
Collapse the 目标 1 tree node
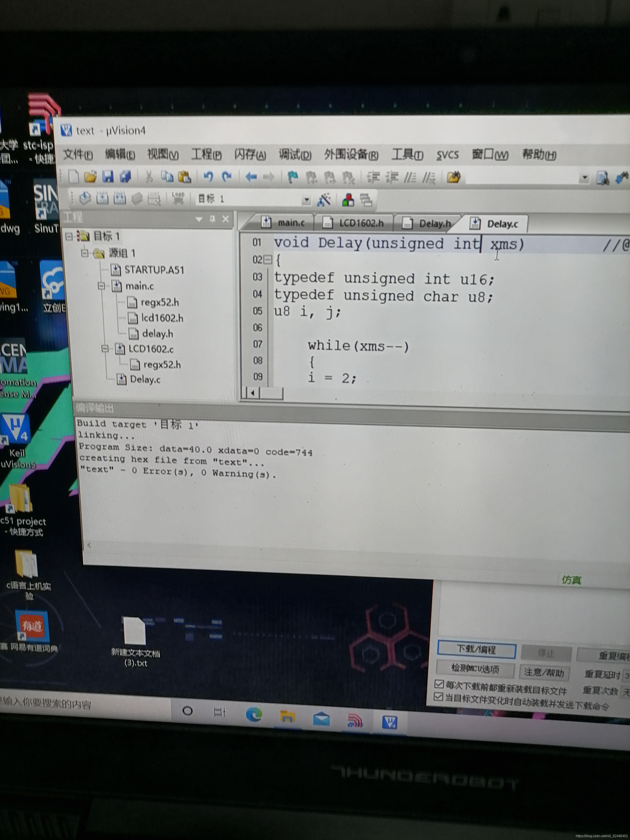coord(69,237)
